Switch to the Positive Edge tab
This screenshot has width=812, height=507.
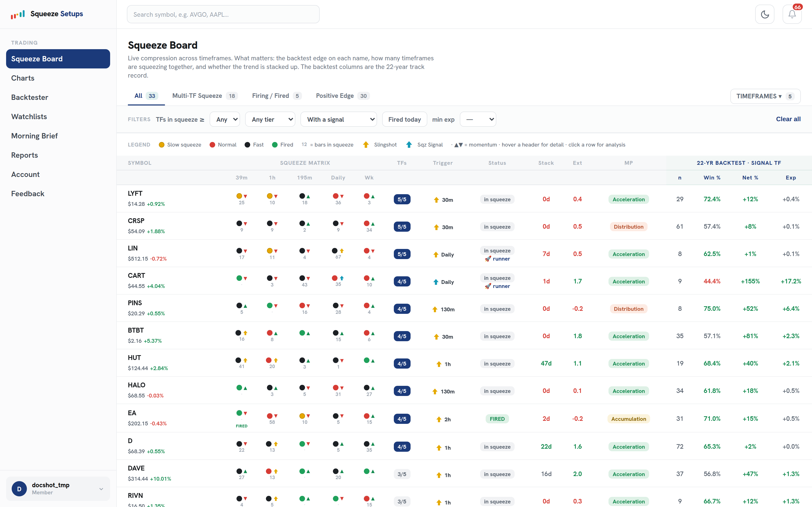[343, 96]
